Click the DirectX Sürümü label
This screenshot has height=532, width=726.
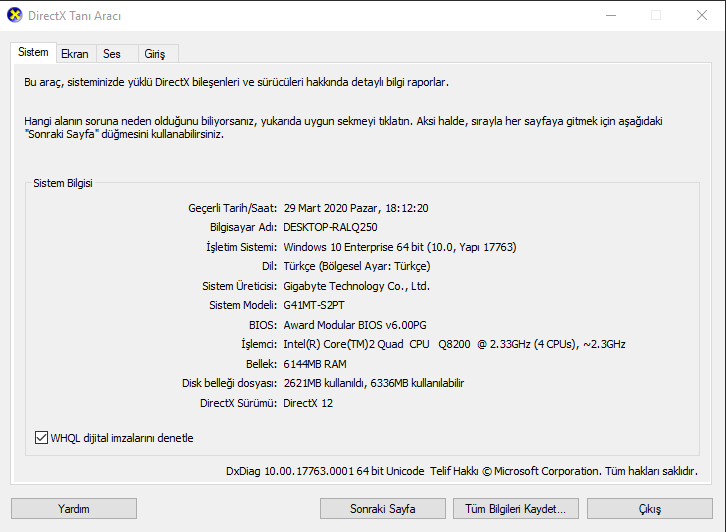238,403
